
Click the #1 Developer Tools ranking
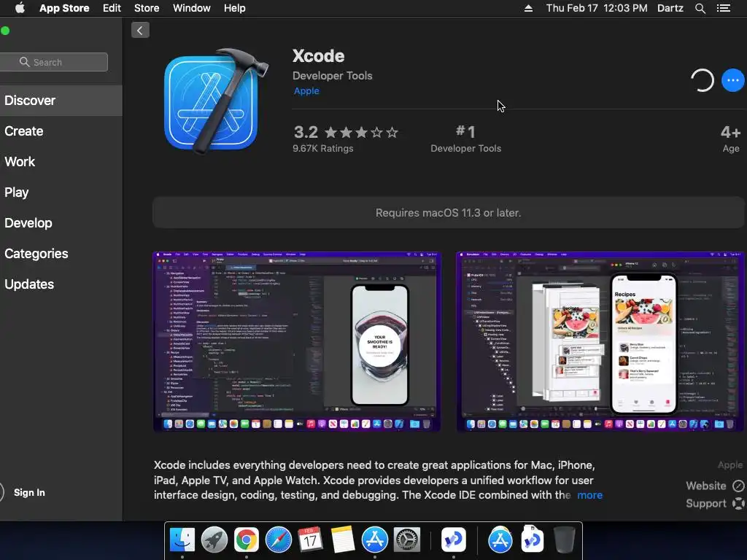[465, 139]
